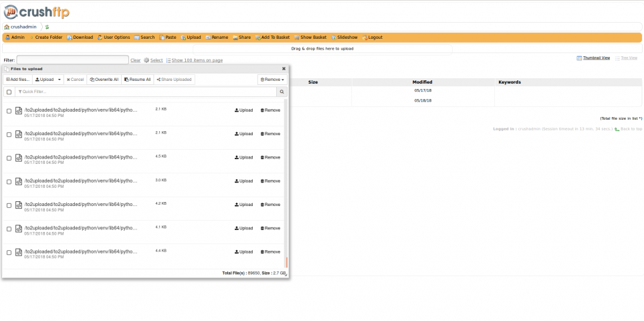
Task: Remove the 4.5 KB file from queue
Action: [270, 158]
